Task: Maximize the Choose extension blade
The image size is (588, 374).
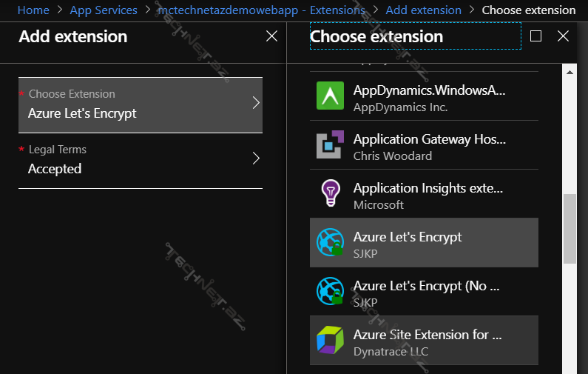Action: click(x=536, y=36)
